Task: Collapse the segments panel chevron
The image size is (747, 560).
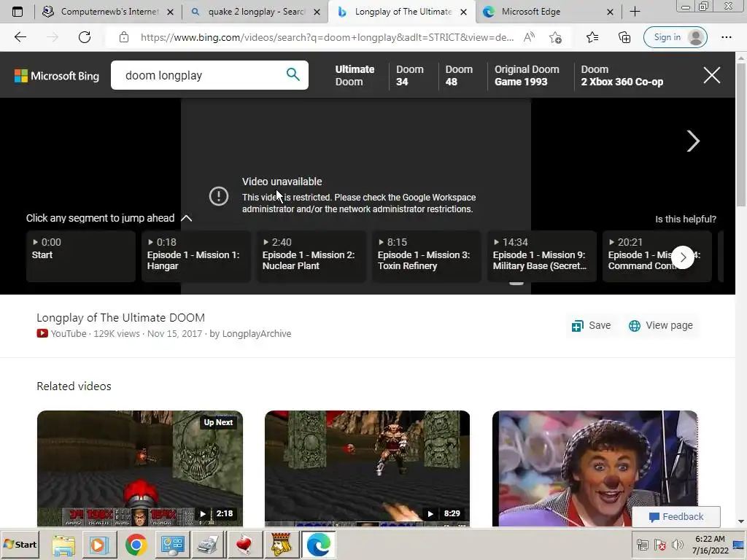Action: coord(186,218)
